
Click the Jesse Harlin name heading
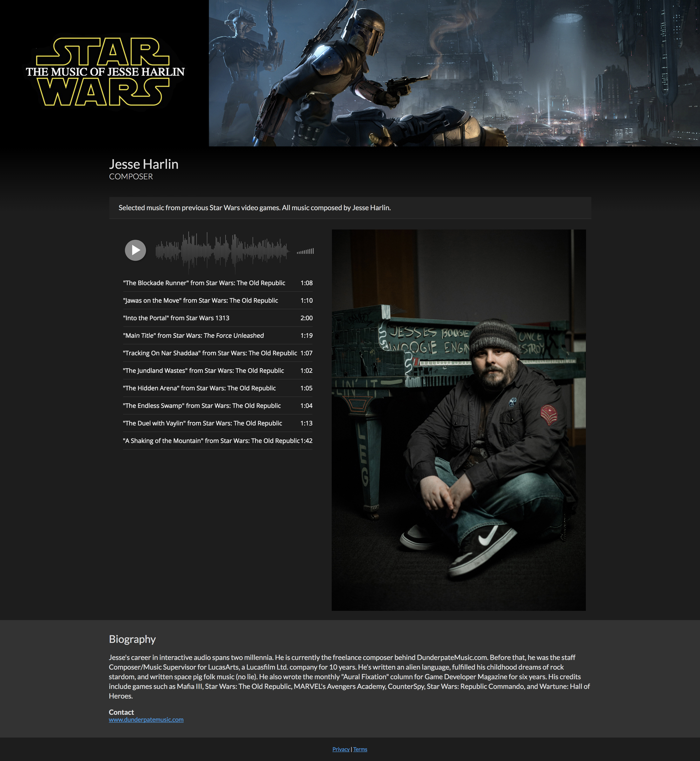[144, 164]
